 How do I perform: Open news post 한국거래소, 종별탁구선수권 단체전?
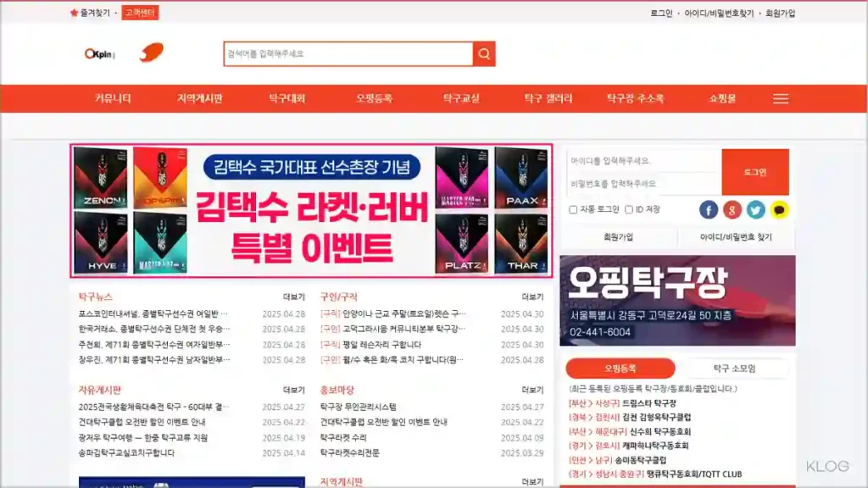[x=154, y=329]
